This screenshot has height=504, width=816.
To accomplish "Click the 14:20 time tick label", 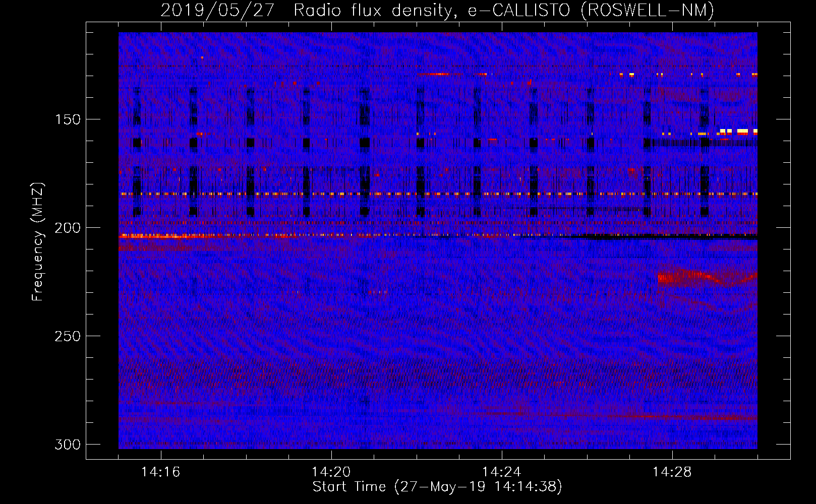I will pyautogui.click(x=331, y=472).
